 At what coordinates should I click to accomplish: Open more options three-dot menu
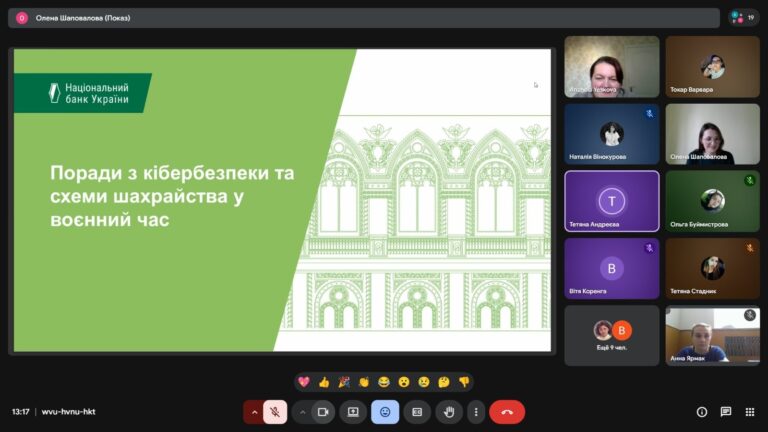476,412
